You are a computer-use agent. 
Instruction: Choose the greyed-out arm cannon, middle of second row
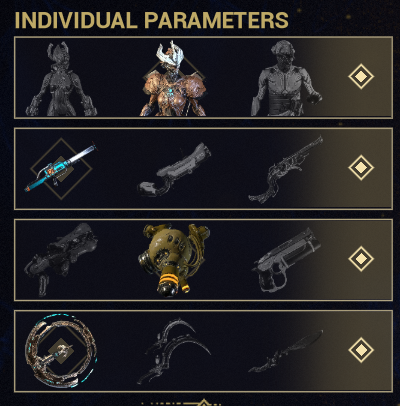click(174, 169)
